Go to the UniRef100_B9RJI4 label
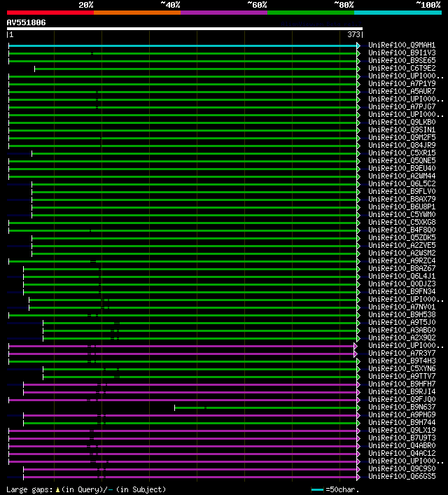 click(x=402, y=392)
